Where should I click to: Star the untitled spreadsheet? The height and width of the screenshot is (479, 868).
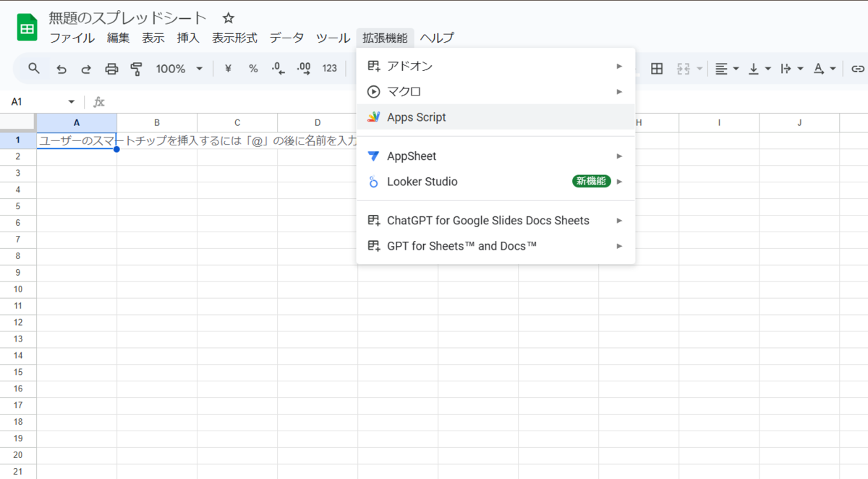click(x=229, y=18)
